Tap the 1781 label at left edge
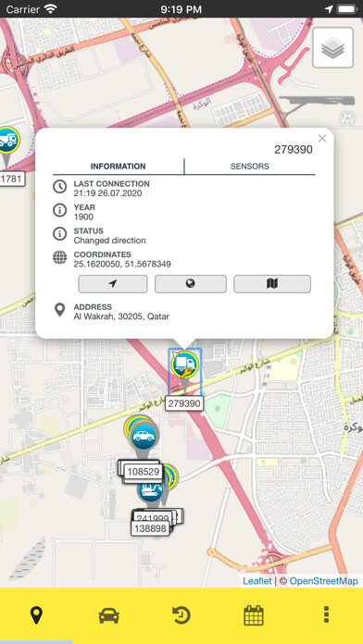Image resolution: width=363 pixels, height=644 pixels. pyautogui.click(x=11, y=179)
